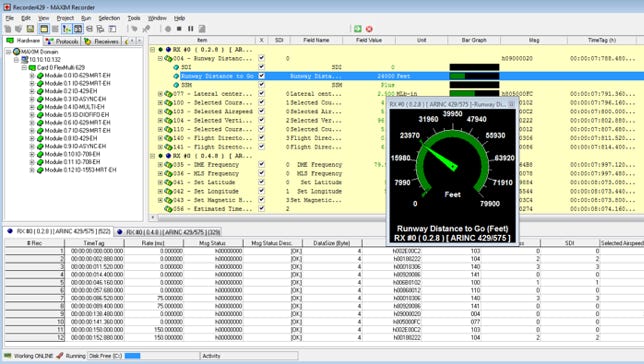Close the Runway Distance gauge popup
644x364 pixels.
pos(511,104)
